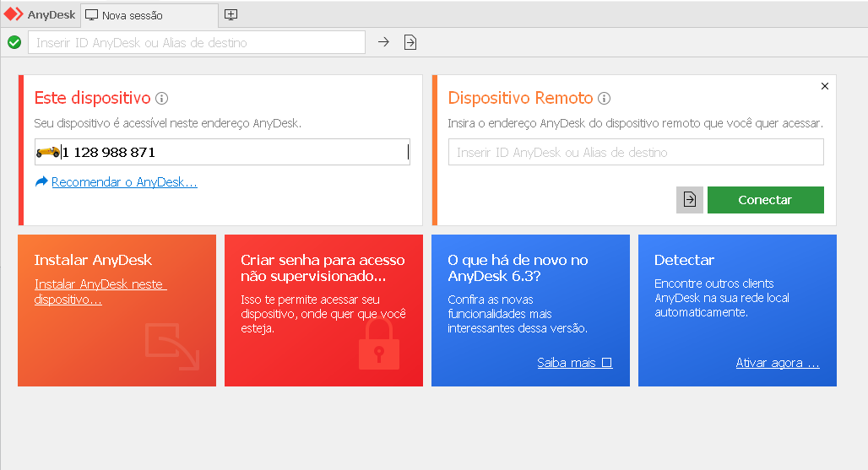
Task: Show info for Este dispositivo
Action: [x=161, y=99]
